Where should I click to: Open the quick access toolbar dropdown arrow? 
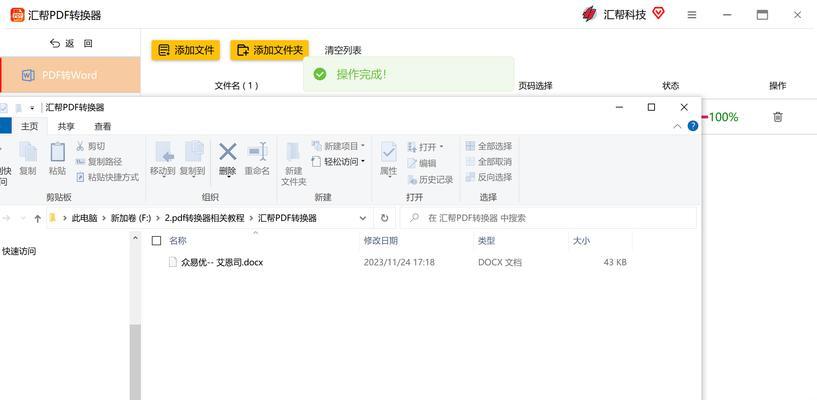pyautogui.click(x=32, y=108)
